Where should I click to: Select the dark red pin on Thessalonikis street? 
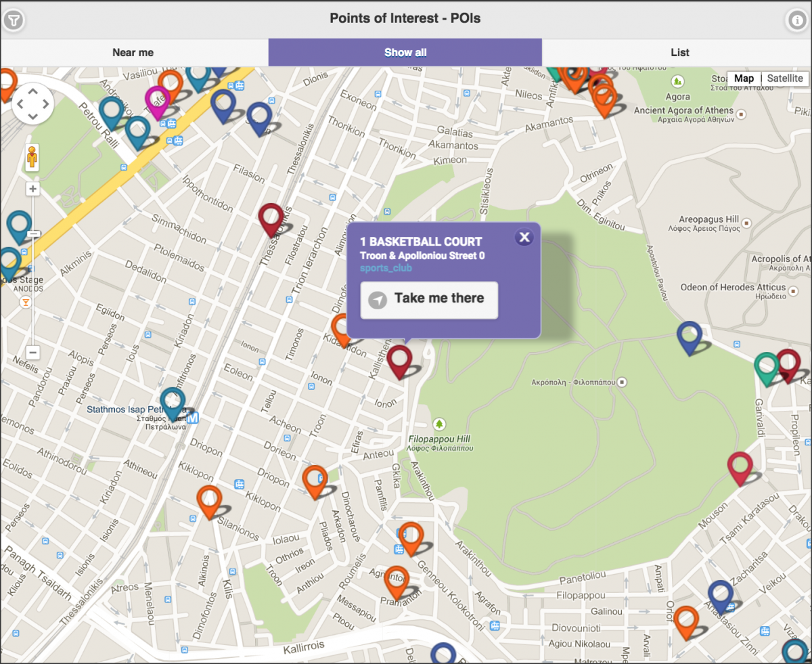coord(271,219)
